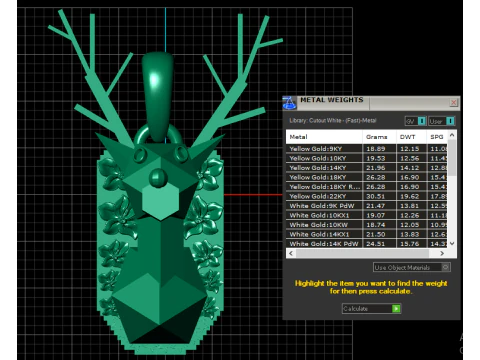Click the 19.62 DWT value
Image resolution: width=480 pixels, height=360 pixels.
[x=410, y=196]
